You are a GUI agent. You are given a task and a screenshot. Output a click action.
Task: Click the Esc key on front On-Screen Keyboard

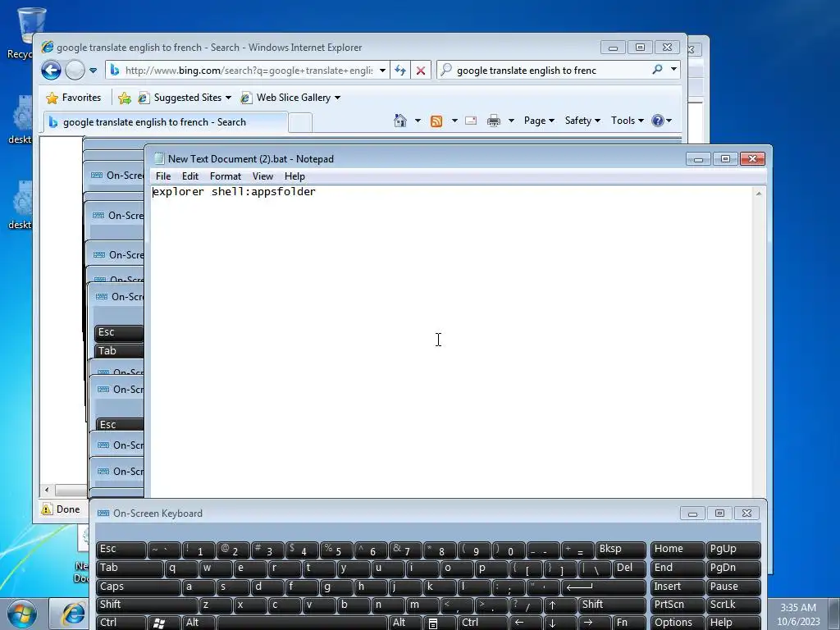(121, 550)
